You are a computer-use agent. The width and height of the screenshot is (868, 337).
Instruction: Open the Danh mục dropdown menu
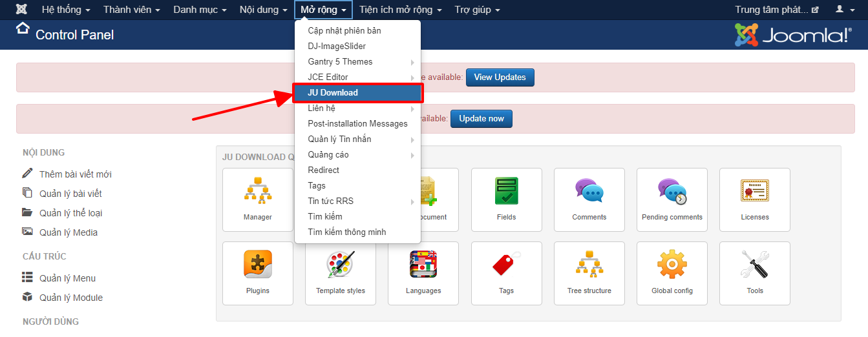coord(200,10)
